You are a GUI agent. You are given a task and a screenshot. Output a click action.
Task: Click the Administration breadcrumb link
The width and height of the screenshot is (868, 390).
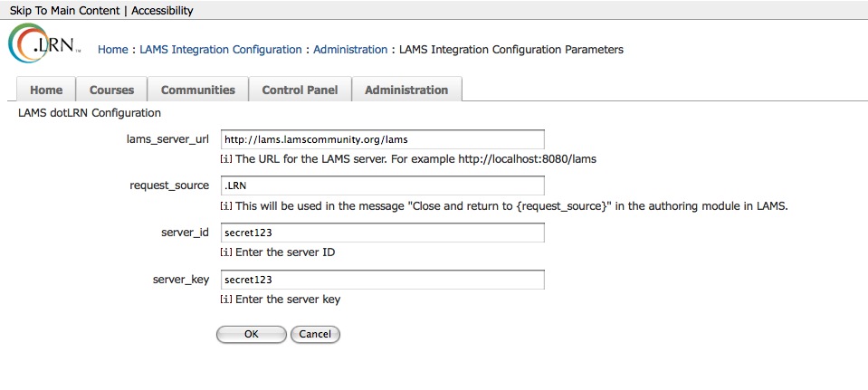click(x=350, y=50)
